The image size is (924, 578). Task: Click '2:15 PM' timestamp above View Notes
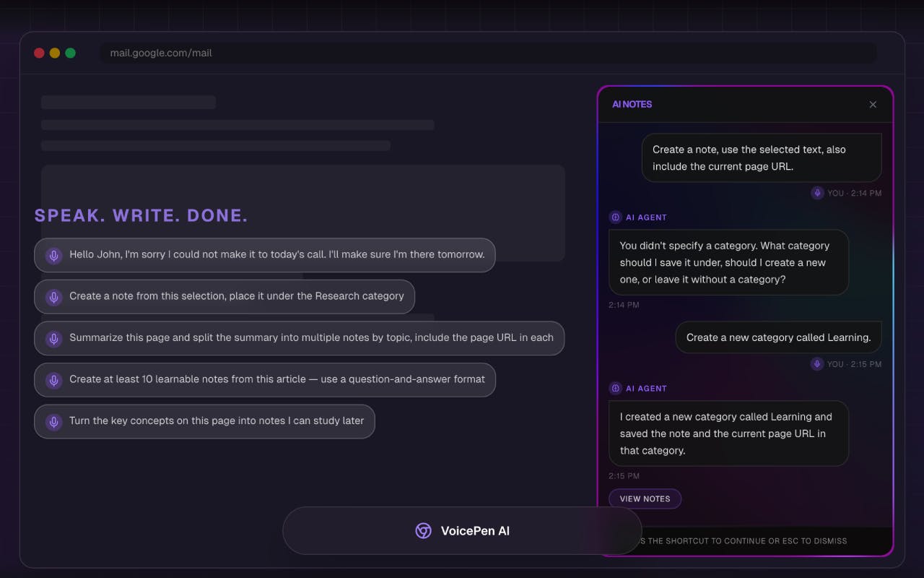[624, 476]
